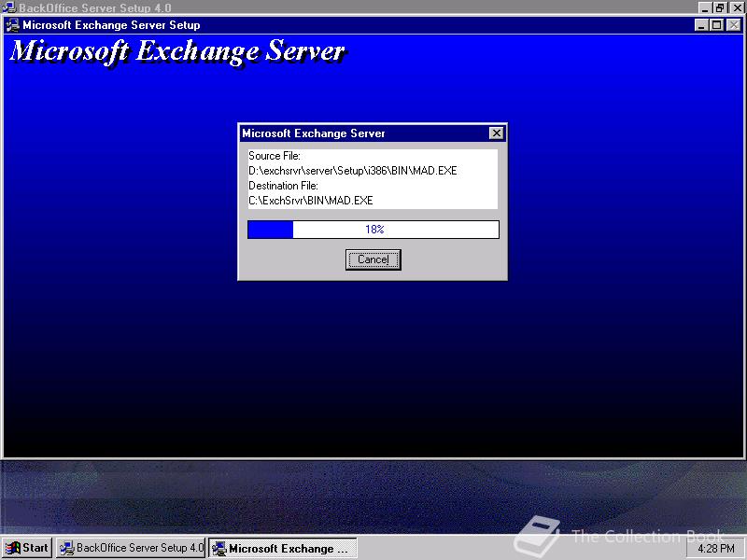Click the source path D:\exchsrvr\server\Setup\i386\BIN\MAD.EXE

[x=353, y=171]
